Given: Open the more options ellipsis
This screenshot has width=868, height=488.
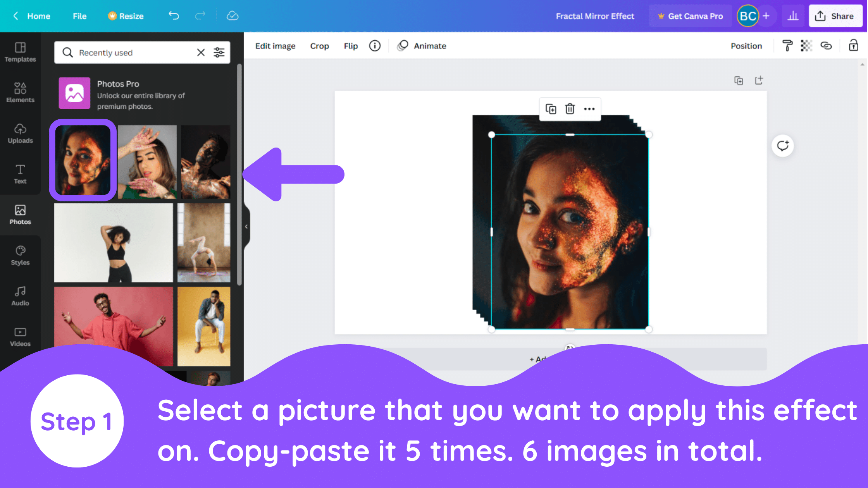Looking at the screenshot, I should coord(589,109).
